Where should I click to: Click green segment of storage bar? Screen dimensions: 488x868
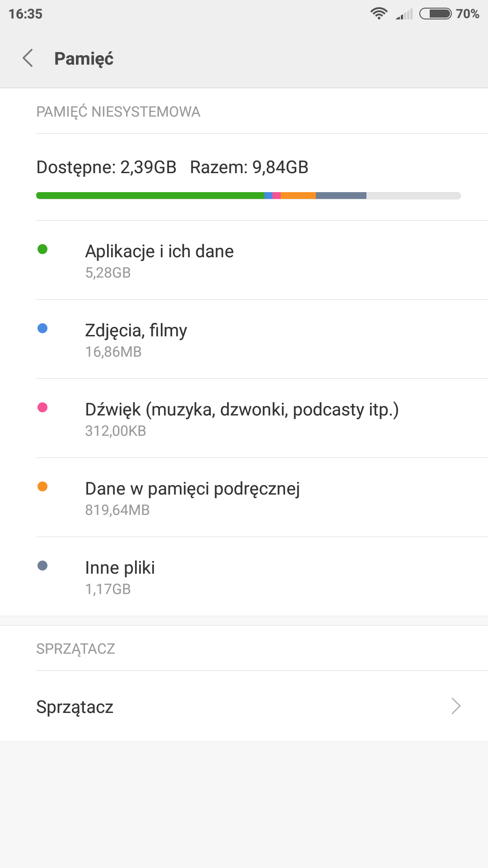[x=150, y=196]
